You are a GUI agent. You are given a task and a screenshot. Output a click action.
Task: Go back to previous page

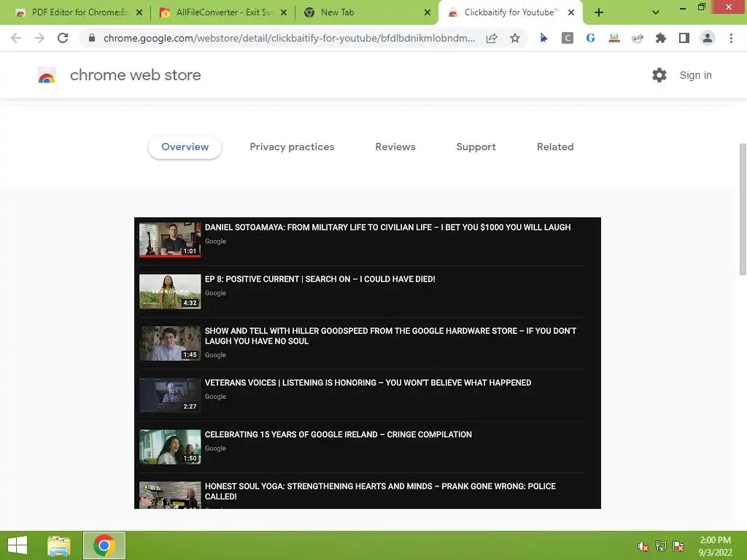[16, 38]
